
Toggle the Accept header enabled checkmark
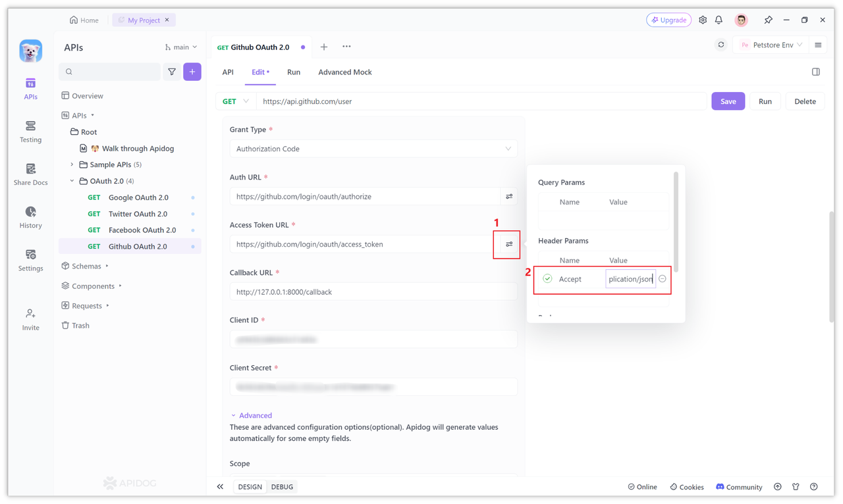547,279
